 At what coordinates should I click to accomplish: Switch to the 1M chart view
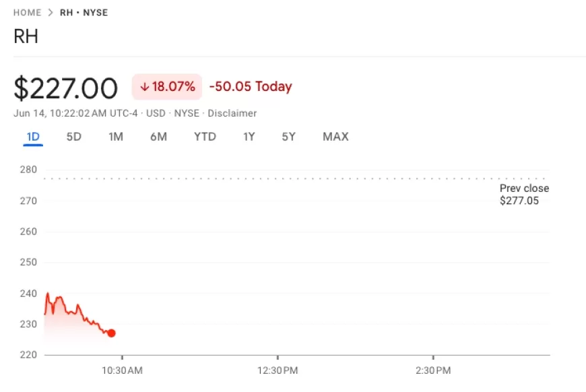point(116,137)
